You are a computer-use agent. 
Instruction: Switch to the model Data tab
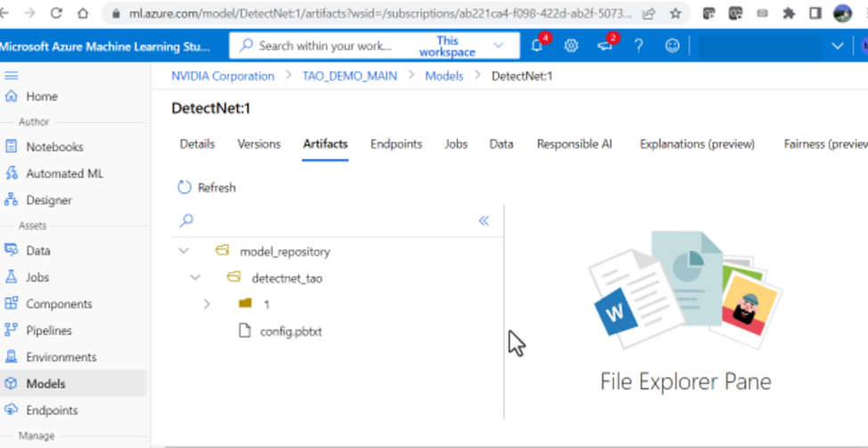coord(501,144)
